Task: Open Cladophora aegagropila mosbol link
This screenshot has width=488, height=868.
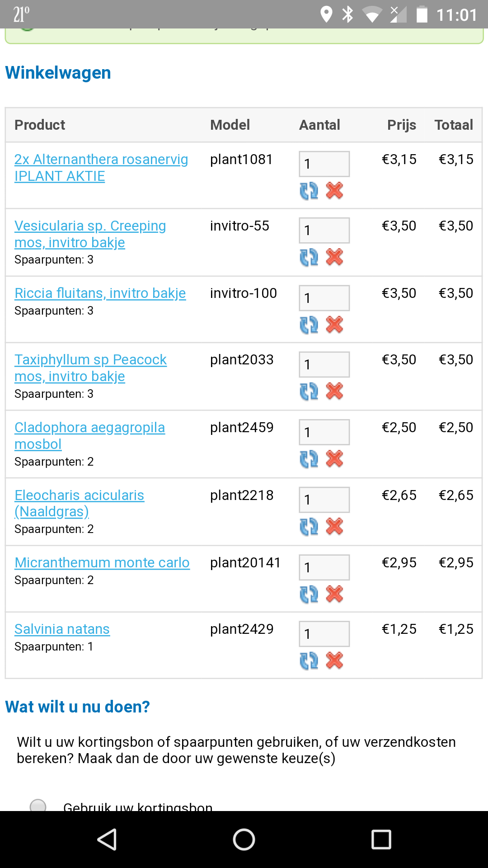Action: (x=89, y=436)
